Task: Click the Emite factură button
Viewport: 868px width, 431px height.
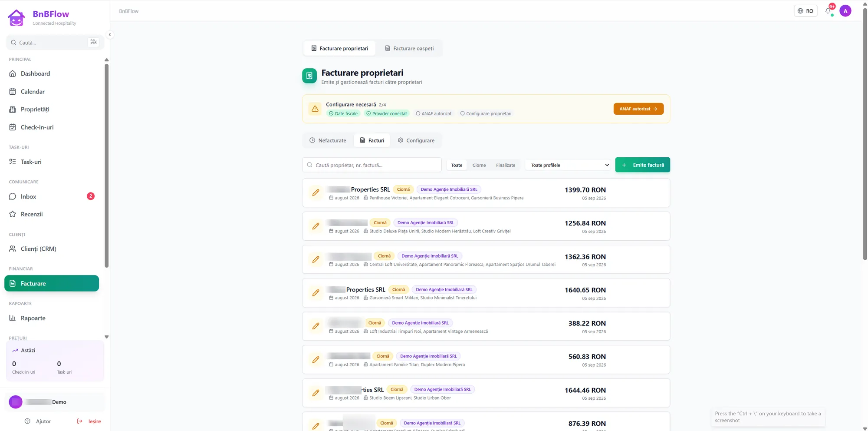Action: tap(642, 165)
